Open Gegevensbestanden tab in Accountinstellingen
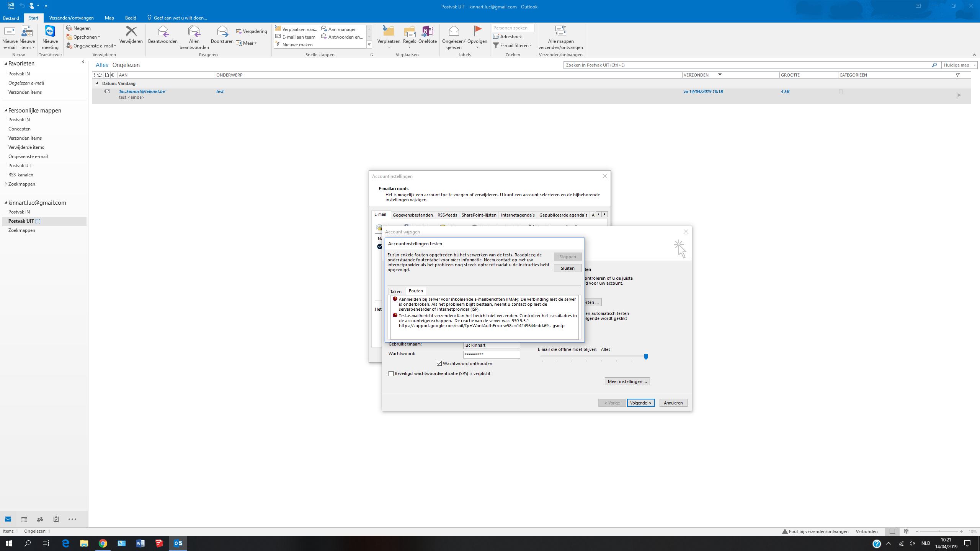This screenshot has height=551, width=980. click(413, 215)
